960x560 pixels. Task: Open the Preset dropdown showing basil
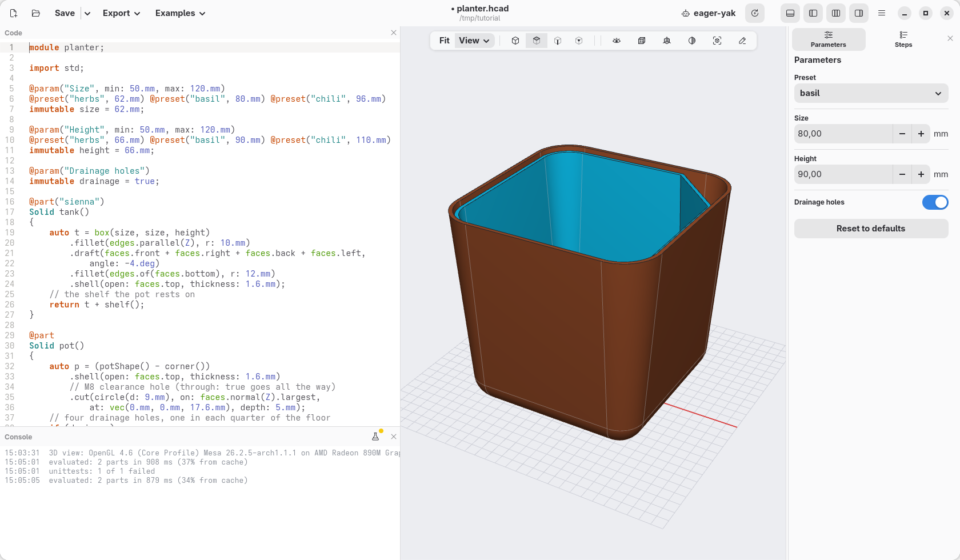(871, 93)
